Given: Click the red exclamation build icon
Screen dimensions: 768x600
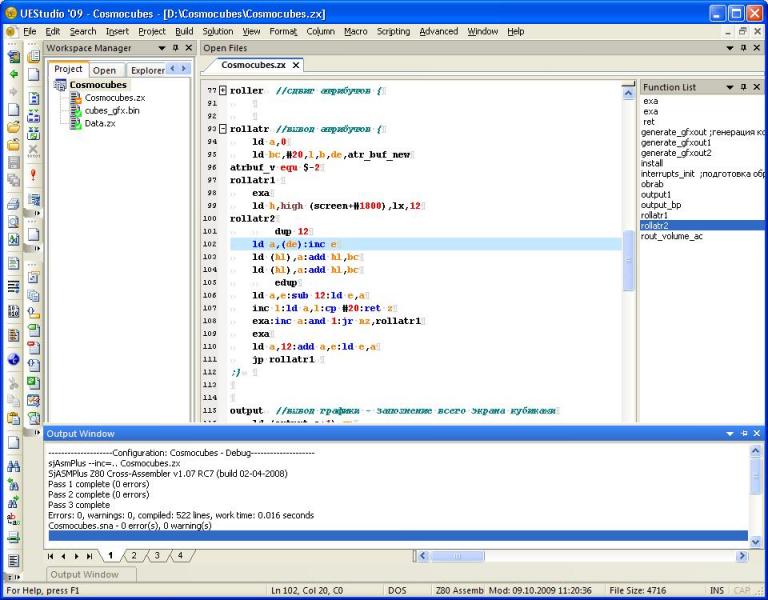Looking at the screenshot, I should (x=33, y=174).
